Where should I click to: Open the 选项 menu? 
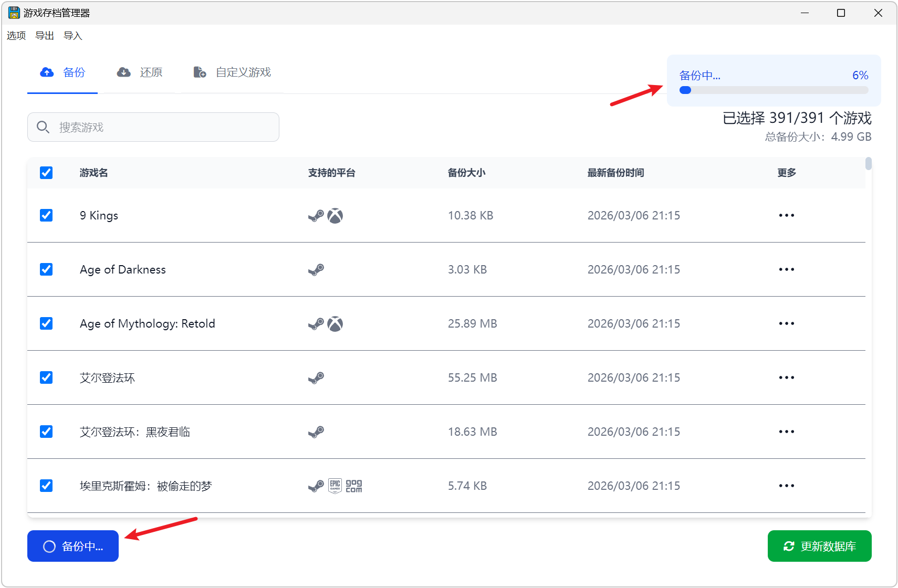click(x=16, y=36)
